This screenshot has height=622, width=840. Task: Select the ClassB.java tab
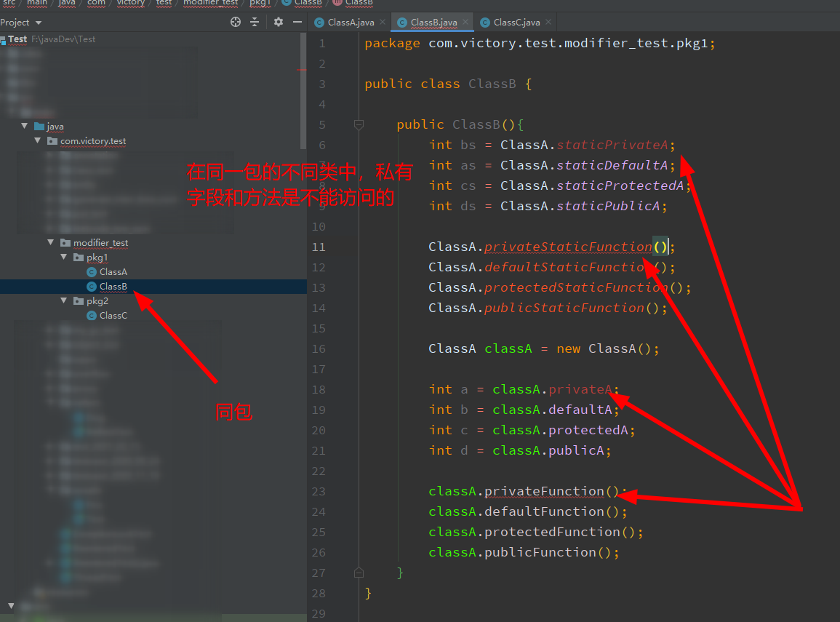[433, 22]
